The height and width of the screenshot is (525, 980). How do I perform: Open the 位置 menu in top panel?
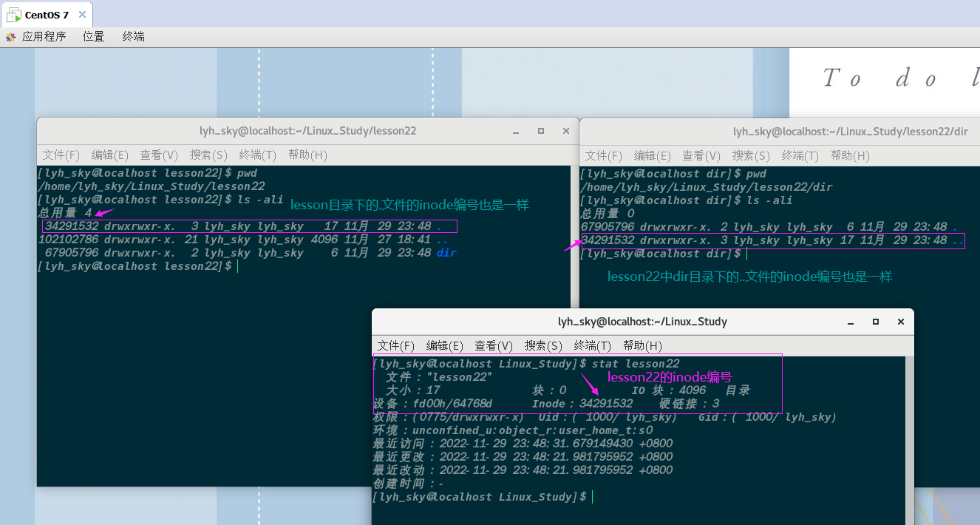(93, 36)
